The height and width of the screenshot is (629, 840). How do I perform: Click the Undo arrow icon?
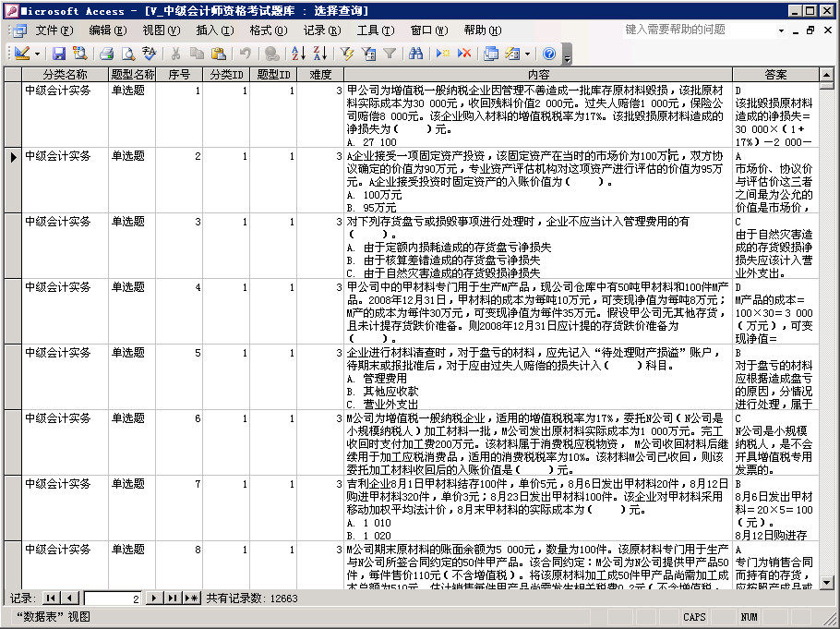point(245,53)
